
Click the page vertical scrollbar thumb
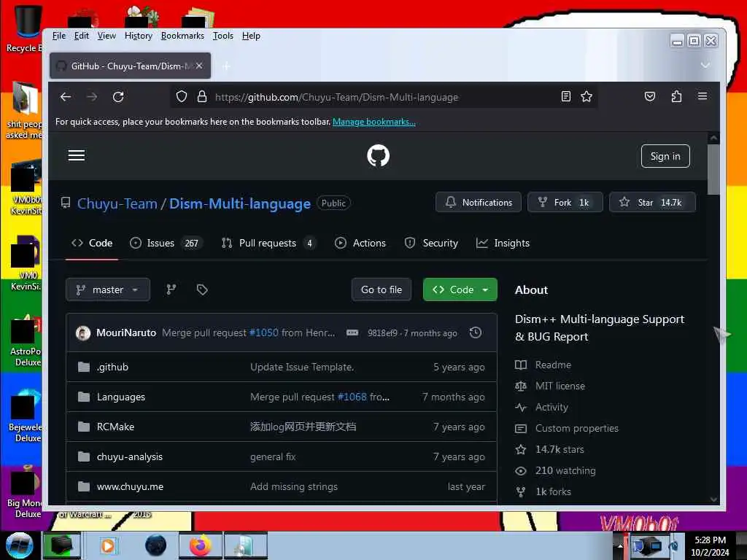pos(713,169)
